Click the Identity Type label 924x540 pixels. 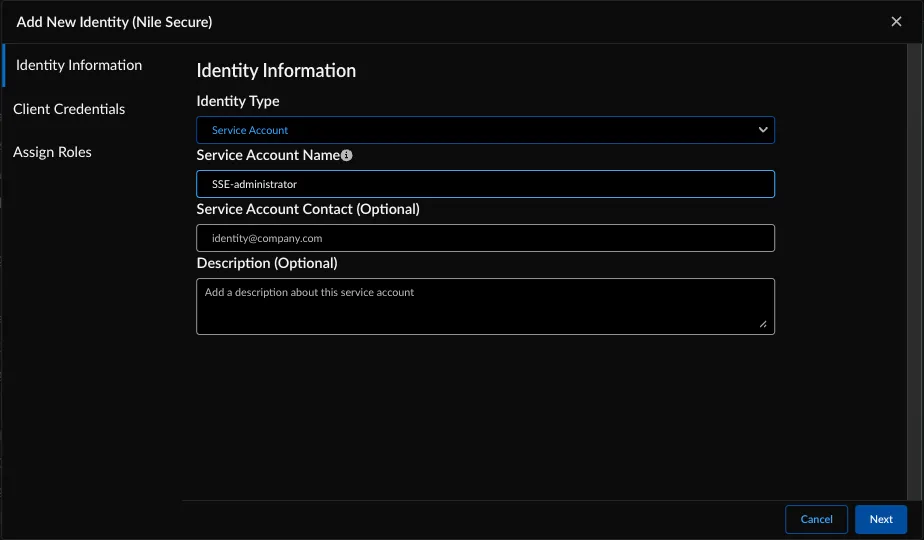coord(237,101)
